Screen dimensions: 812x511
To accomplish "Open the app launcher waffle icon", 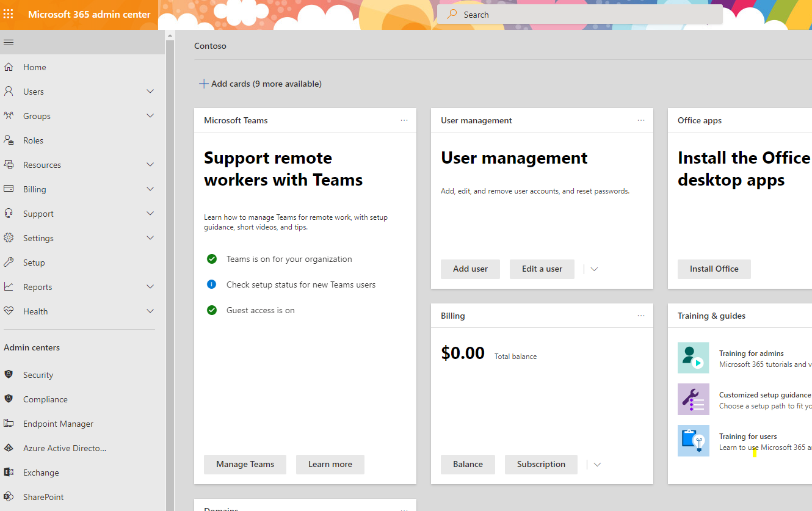I will pos(9,14).
